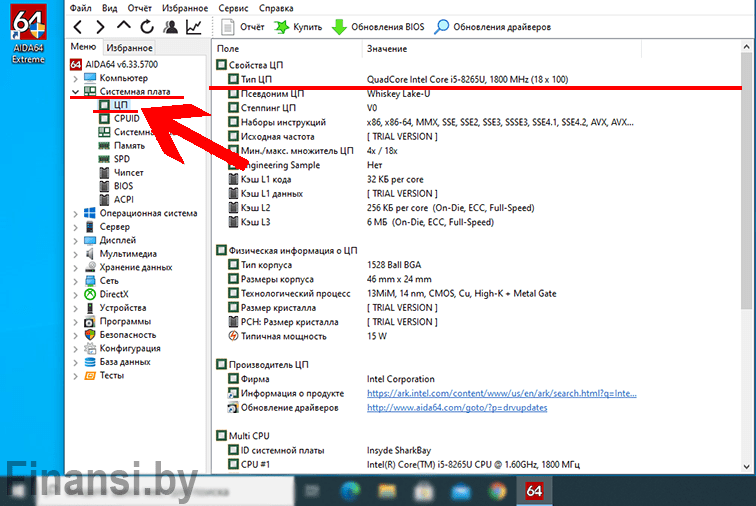Go forward with the right arrow toolbar icon
Screen dimensions: 756x506
click(x=100, y=27)
